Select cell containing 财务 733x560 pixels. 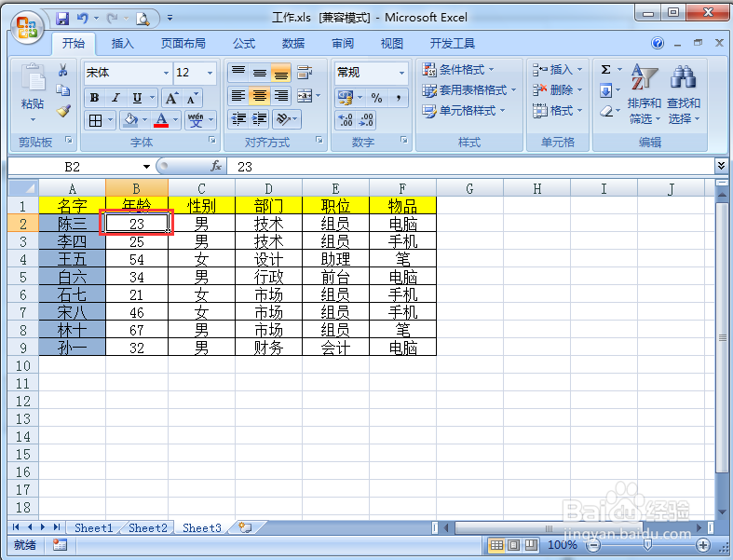pyautogui.click(x=269, y=348)
